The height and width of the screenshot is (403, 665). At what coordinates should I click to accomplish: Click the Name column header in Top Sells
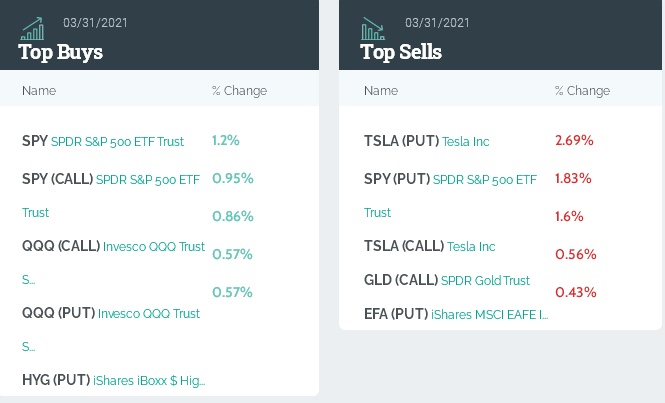381,91
